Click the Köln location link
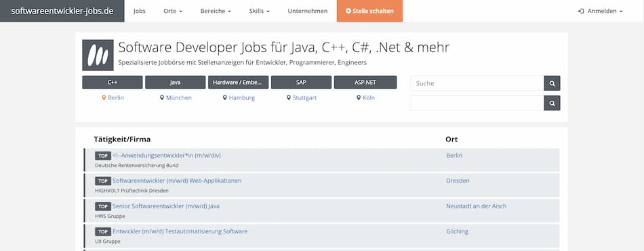 click(369, 97)
